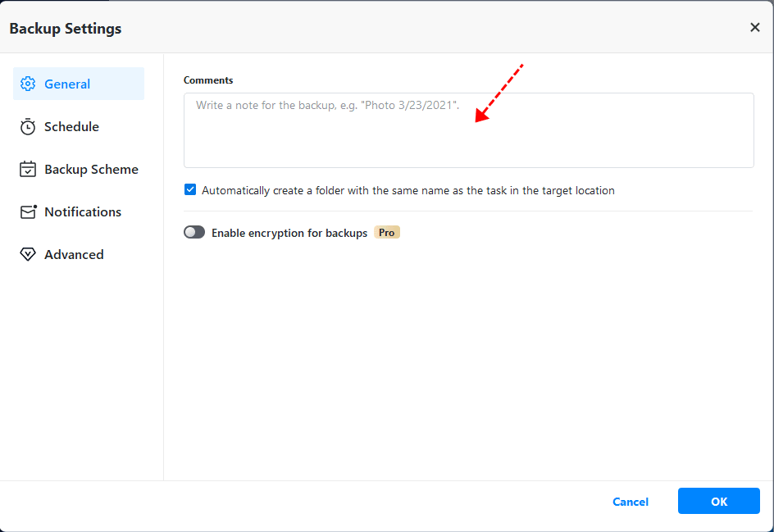Click the Comments field label
Screen dimensions: 774x532
208,80
